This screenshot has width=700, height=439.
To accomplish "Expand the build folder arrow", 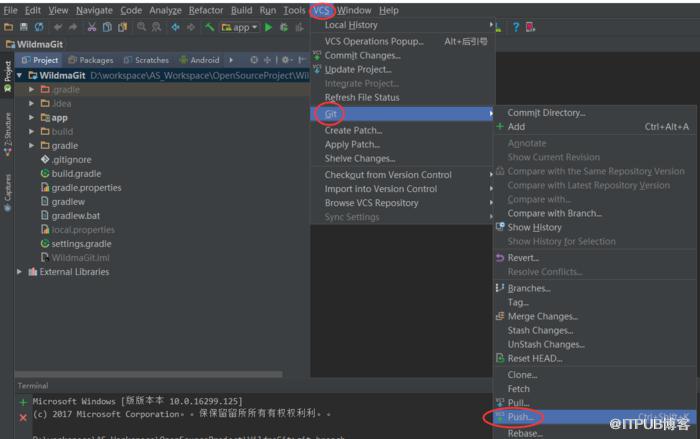I will coord(31,131).
